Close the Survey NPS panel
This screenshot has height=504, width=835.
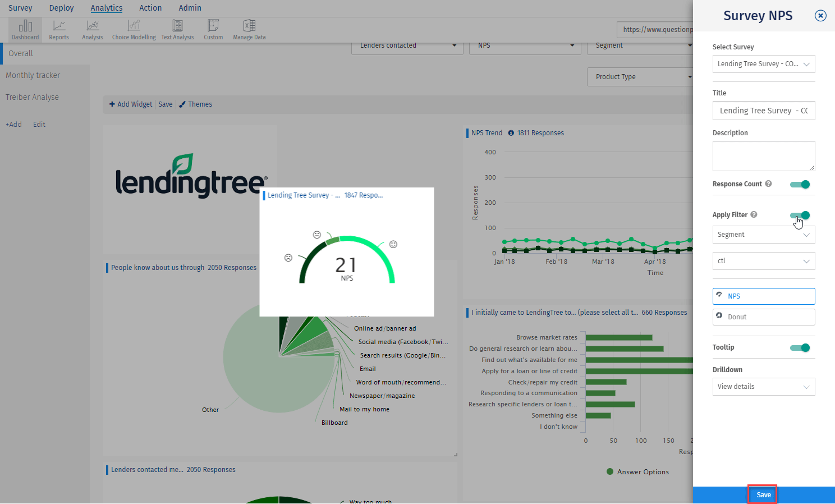(x=820, y=16)
